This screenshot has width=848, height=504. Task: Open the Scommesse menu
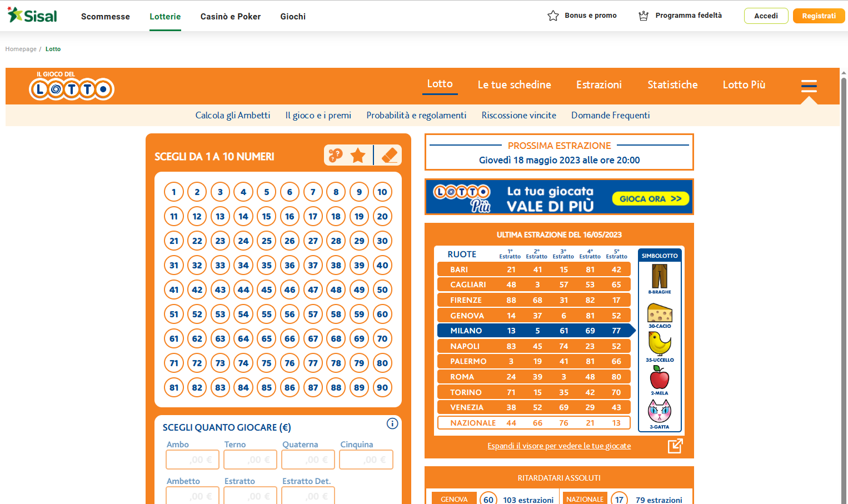coord(106,16)
